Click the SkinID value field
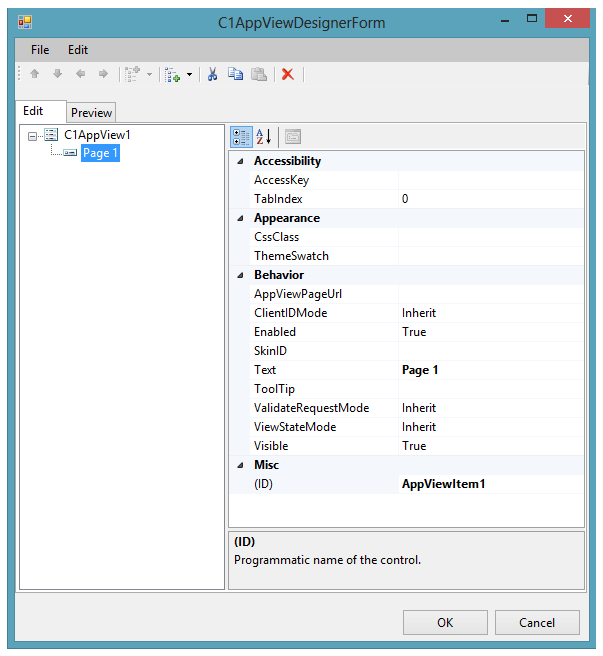The height and width of the screenshot is (656, 603). click(x=491, y=351)
